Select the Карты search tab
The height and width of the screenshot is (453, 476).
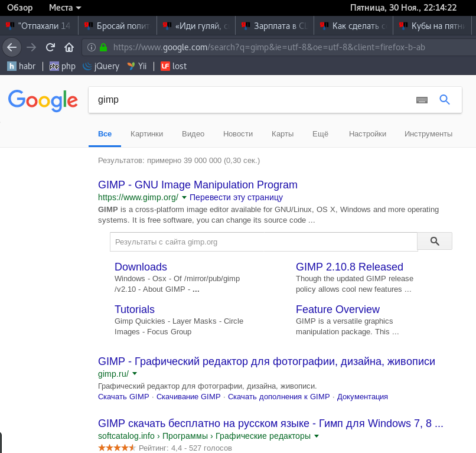tap(283, 134)
